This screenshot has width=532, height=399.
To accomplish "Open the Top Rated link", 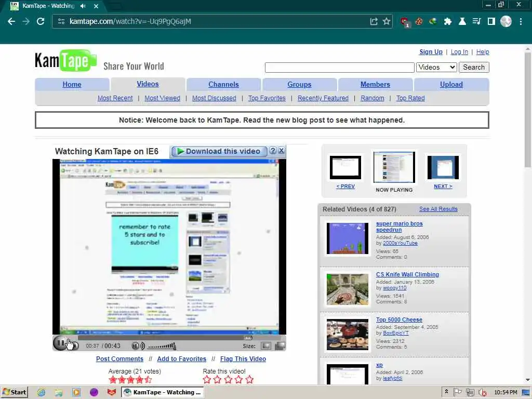I will pos(410,98).
